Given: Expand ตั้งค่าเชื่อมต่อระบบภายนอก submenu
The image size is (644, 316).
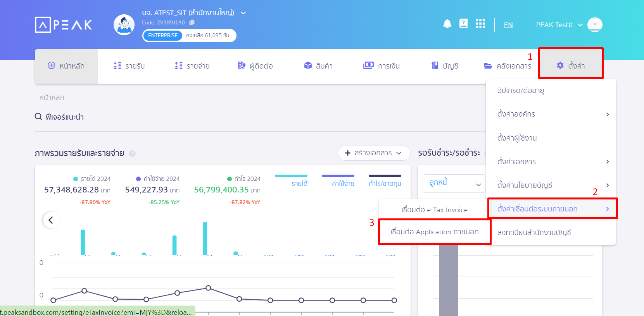Looking at the screenshot, I should (552, 209).
